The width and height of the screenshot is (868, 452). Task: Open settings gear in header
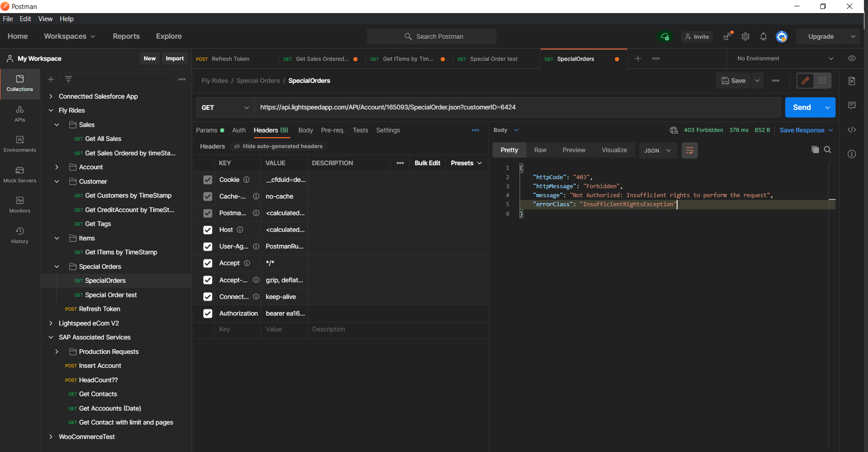746,37
